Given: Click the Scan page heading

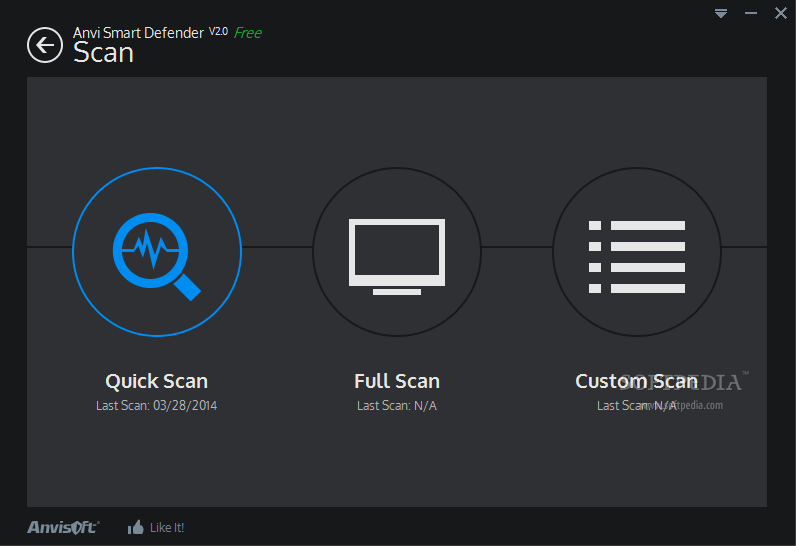Looking at the screenshot, I should coord(104,53).
